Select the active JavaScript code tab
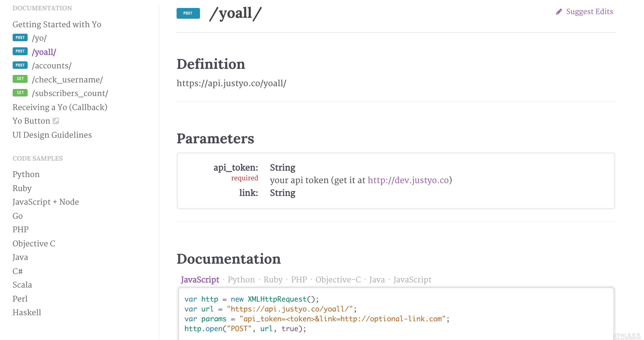 pyautogui.click(x=200, y=280)
